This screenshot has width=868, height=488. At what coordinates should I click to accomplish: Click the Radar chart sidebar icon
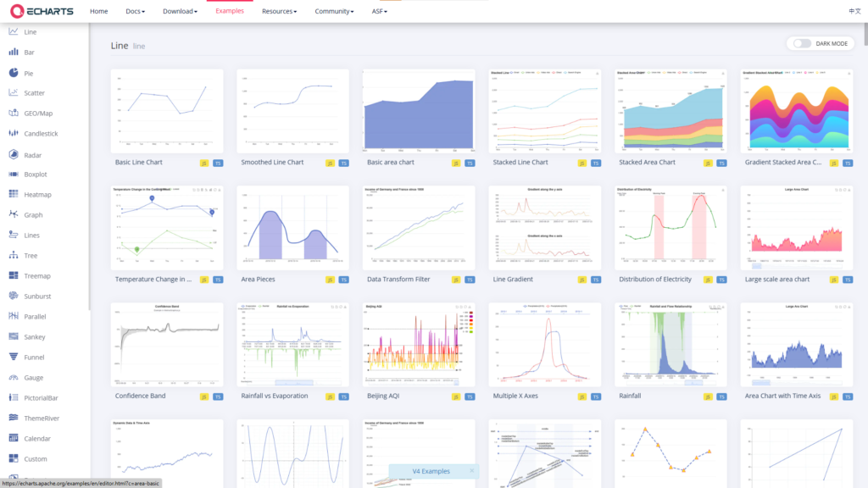click(x=14, y=154)
